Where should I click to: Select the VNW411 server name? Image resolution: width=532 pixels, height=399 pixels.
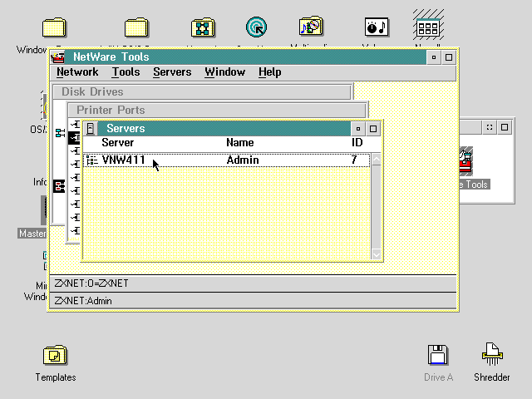[x=123, y=160]
